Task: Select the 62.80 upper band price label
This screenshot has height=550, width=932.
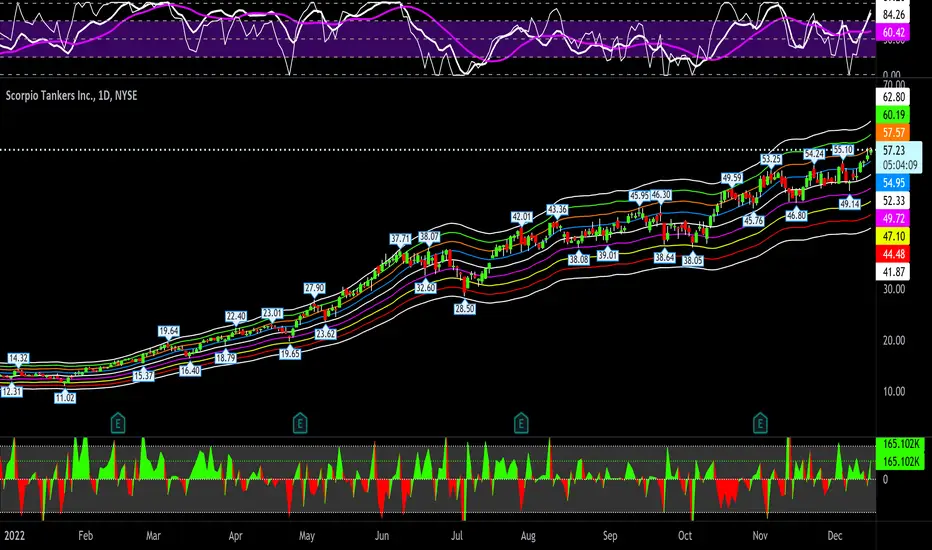Action: click(x=893, y=97)
